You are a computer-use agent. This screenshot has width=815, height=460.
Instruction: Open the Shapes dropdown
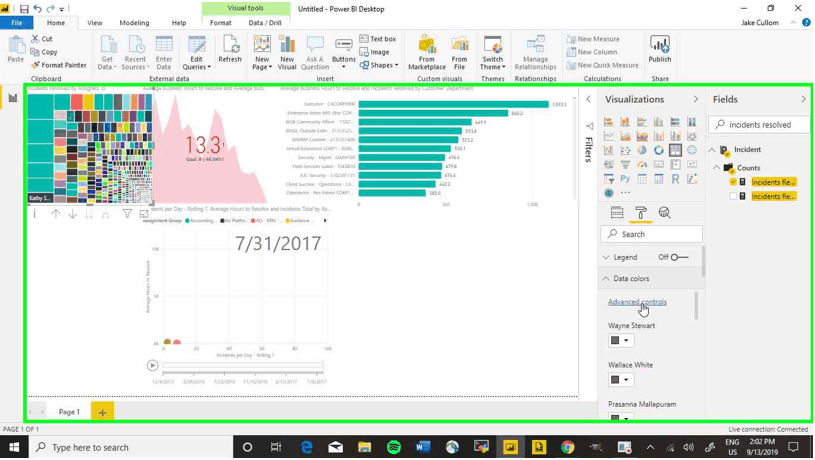click(x=379, y=65)
